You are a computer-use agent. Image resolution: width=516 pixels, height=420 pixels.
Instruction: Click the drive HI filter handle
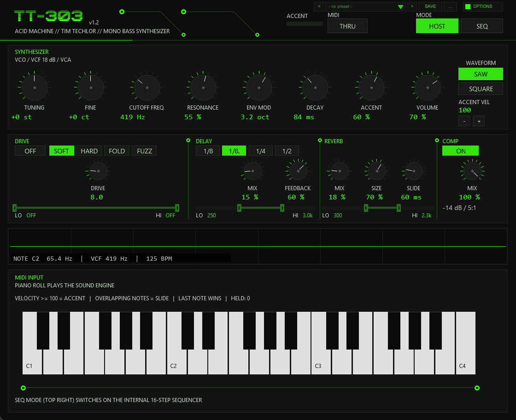[x=177, y=208]
